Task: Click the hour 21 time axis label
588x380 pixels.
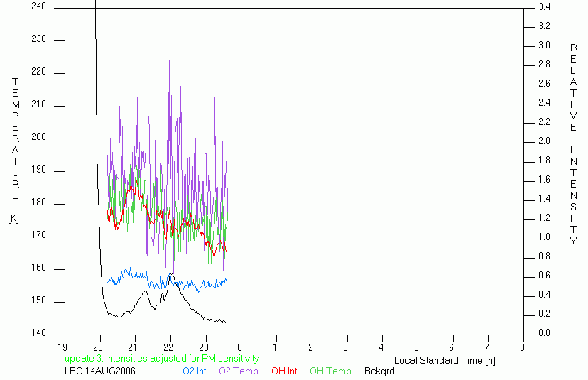Action: 133,347
